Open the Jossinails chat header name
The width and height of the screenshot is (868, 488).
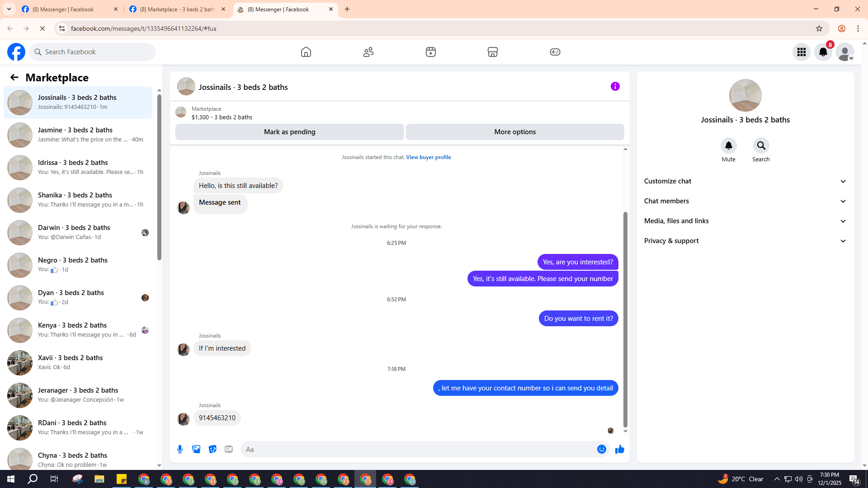click(x=243, y=87)
